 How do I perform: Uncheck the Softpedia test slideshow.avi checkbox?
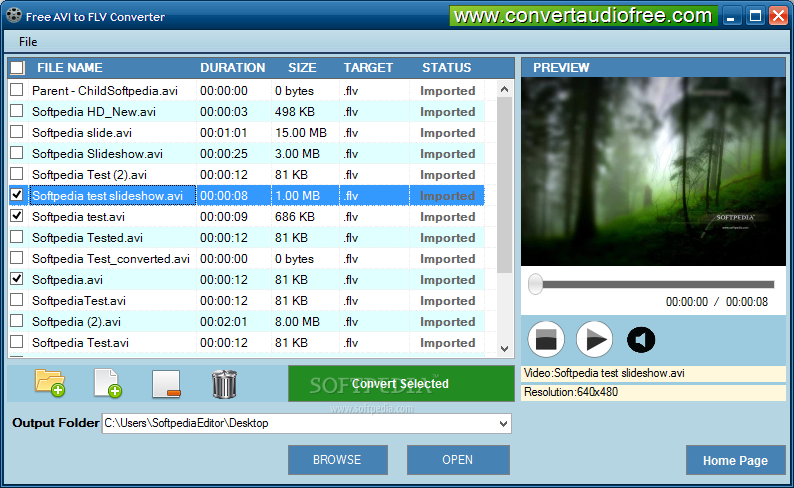(17, 195)
